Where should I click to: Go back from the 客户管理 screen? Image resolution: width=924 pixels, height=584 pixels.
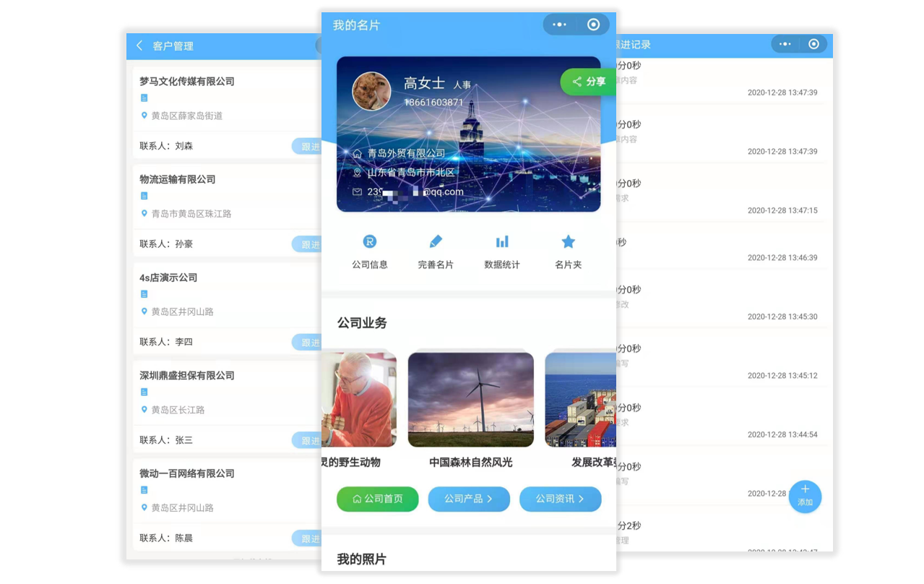pos(139,46)
